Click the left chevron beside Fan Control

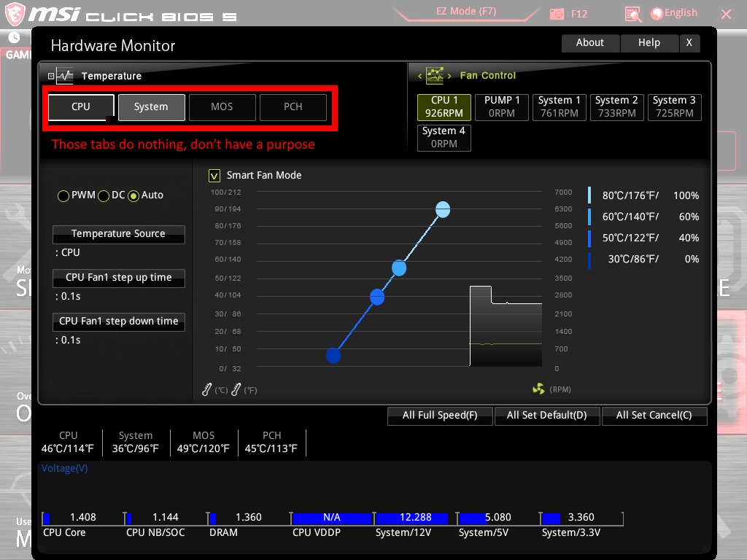[x=419, y=76]
